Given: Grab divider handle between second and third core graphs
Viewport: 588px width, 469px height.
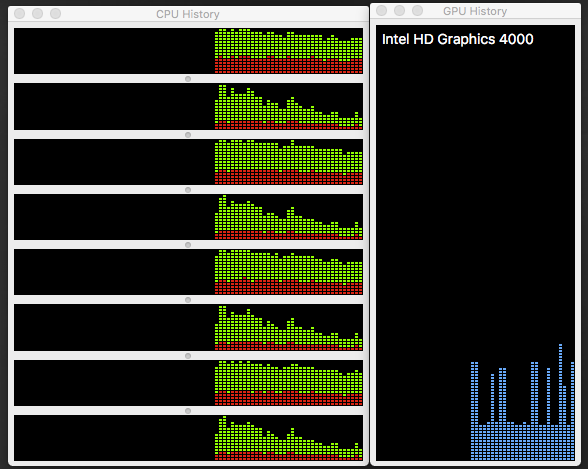Looking at the screenshot, I should pyautogui.click(x=188, y=135).
